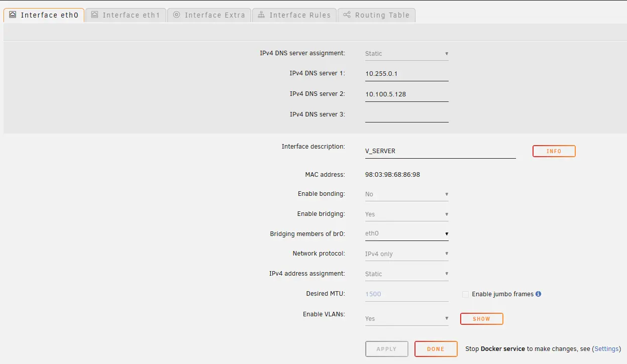Viewport: 627px width, 364px height.
Task: Open IPv4 DNS server assignment dropdown
Action: (x=406, y=54)
